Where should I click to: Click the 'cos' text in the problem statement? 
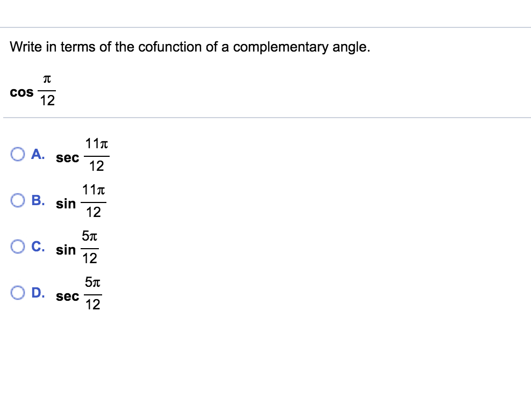21,92
